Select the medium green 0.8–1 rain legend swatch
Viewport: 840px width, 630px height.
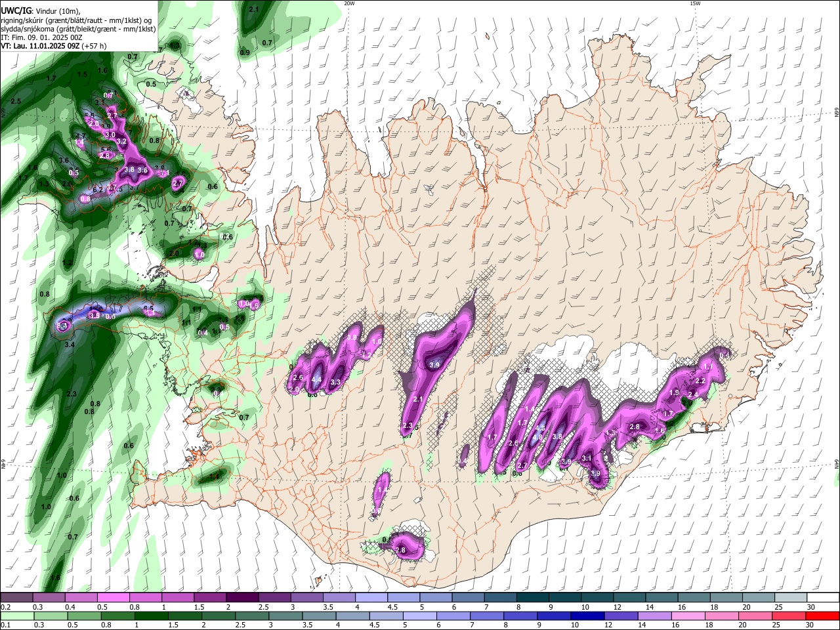pyautogui.click(x=117, y=616)
